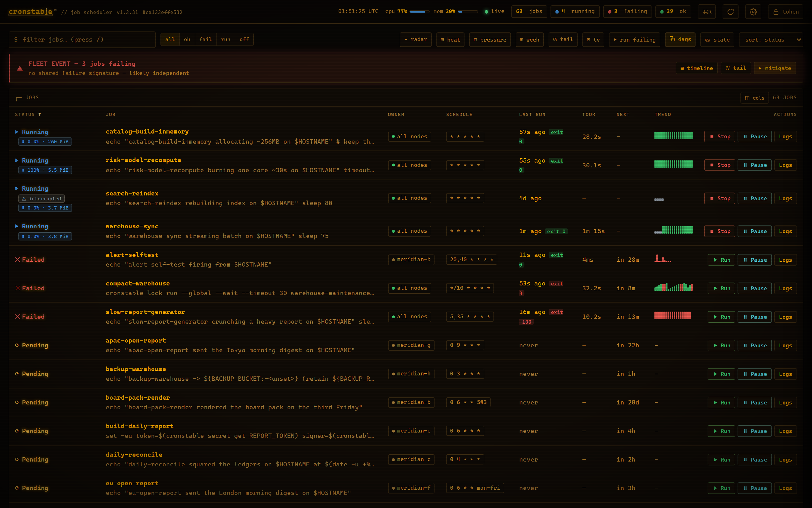Open the pressure view

490,40
